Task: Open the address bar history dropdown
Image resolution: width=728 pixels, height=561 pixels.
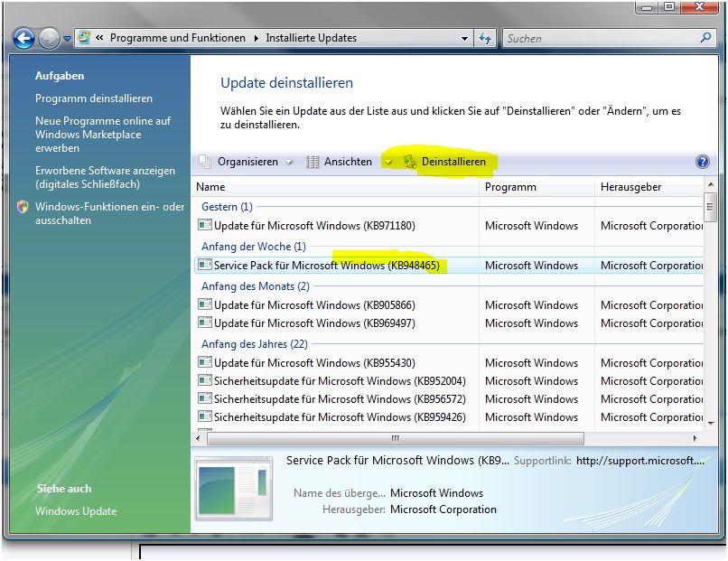Action: [x=464, y=39]
